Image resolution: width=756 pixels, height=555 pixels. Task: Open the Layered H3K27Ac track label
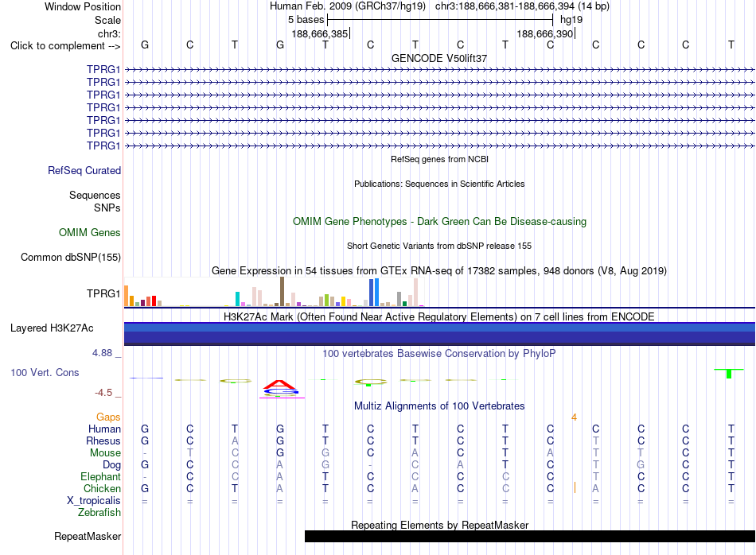(52, 328)
